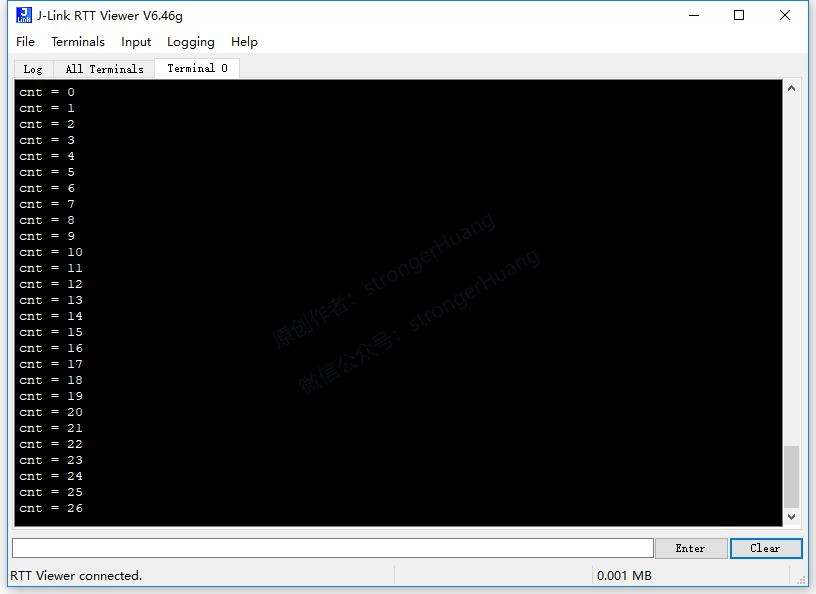Click the 'cnt = 5' output line
This screenshot has width=816, height=594.
47,172
